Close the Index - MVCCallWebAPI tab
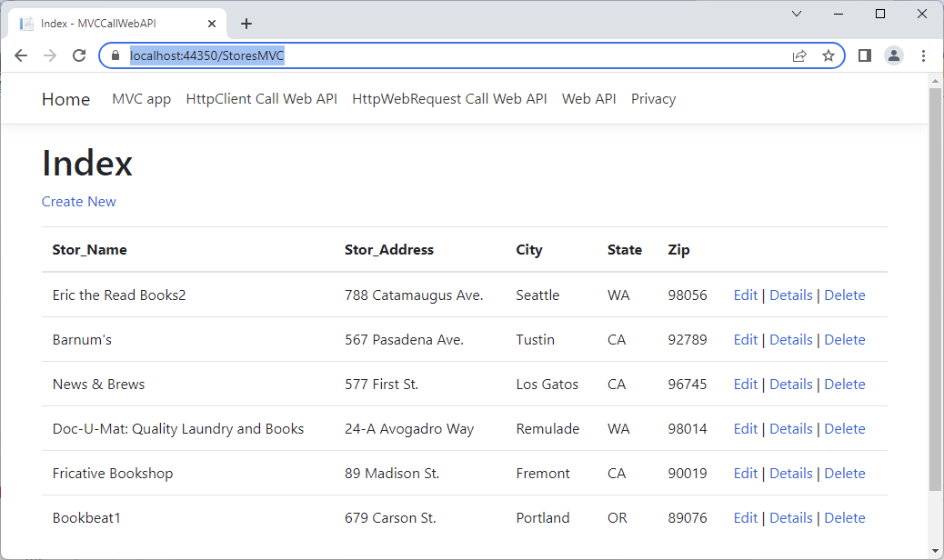Viewport: 944px width, 560px height. (211, 24)
